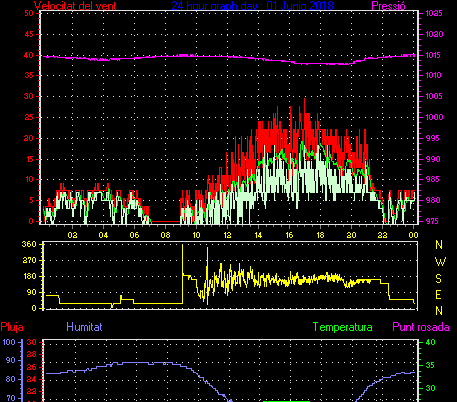Image resolution: width=457 pixels, height=402 pixels.
Task: Click the 16 hour label on time axis
Action: pos(289,235)
